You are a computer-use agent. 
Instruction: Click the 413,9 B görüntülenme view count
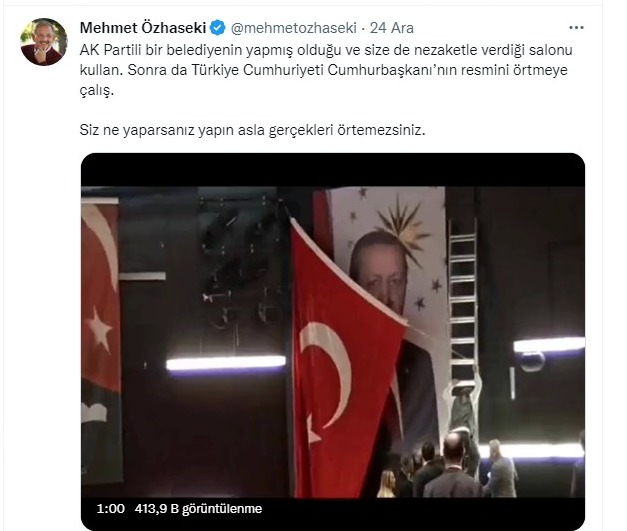198,509
